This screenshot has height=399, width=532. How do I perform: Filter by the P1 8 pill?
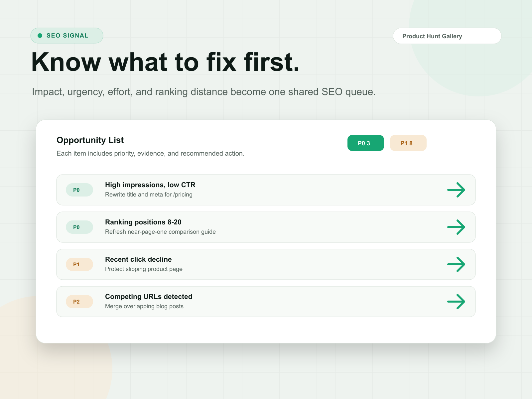[x=408, y=143]
